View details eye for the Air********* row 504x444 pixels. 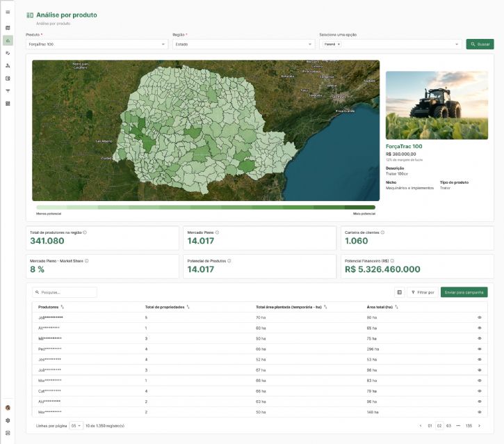pyautogui.click(x=480, y=328)
